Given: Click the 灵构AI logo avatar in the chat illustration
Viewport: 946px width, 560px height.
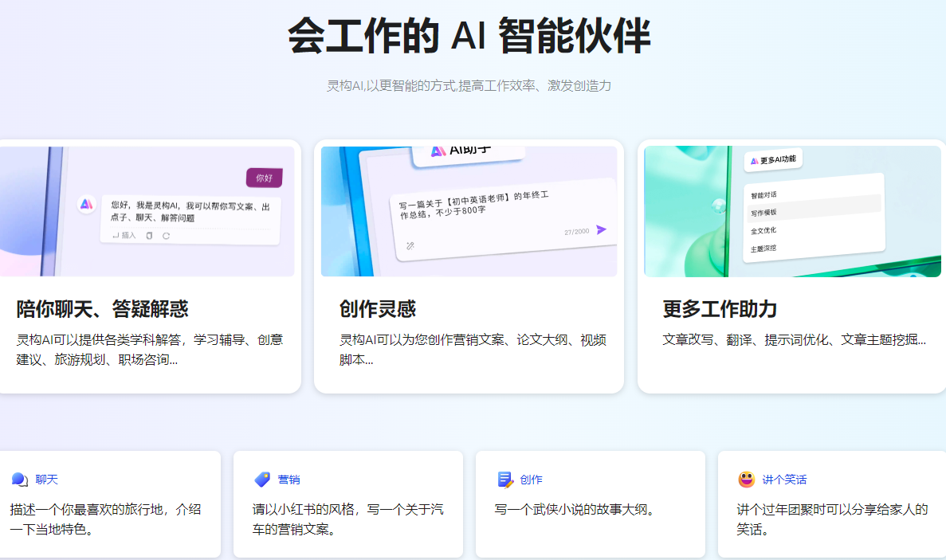Looking at the screenshot, I should click(87, 205).
